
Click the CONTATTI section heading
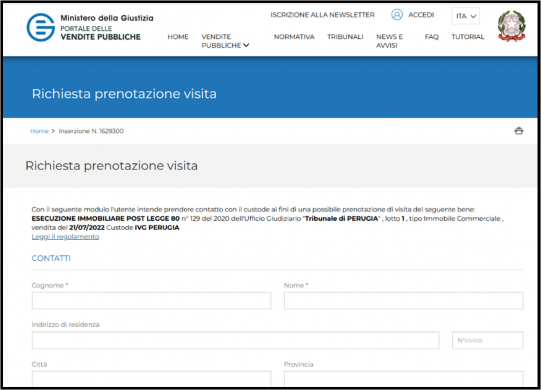click(x=51, y=258)
